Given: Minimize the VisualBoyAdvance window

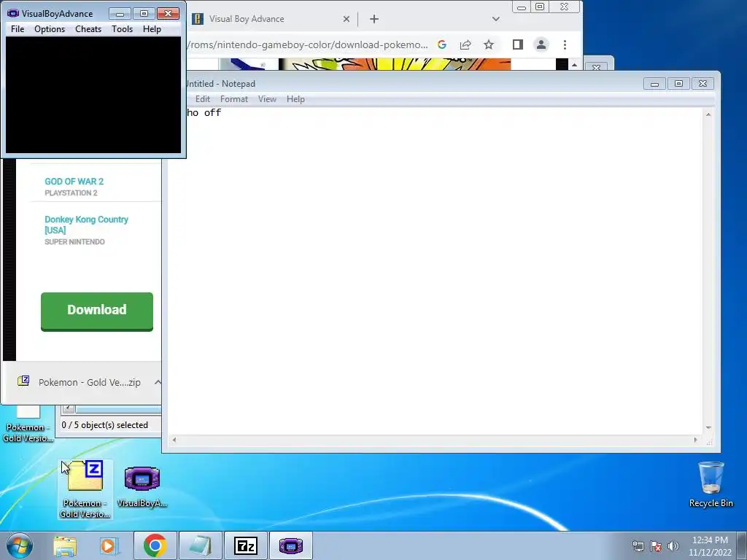Looking at the screenshot, I should click(120, 14).
